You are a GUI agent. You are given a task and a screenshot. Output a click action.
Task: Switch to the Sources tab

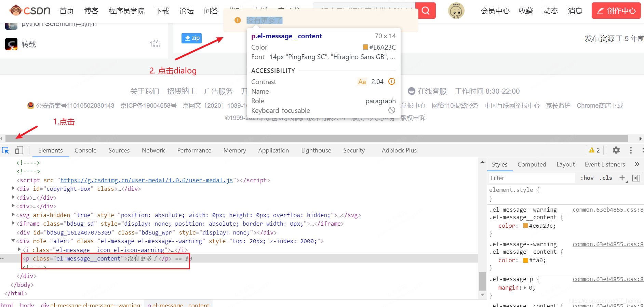(x=119, y=150)
